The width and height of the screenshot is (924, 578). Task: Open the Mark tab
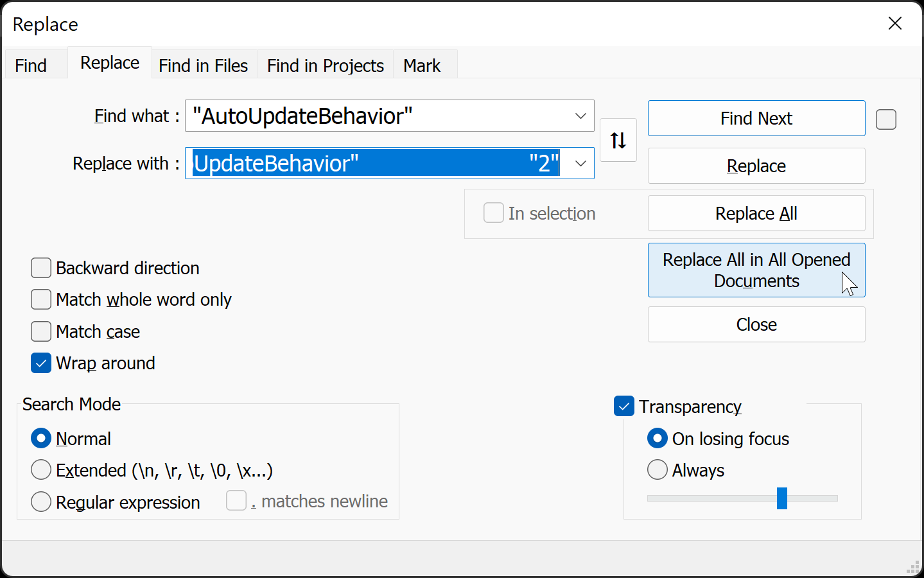point(422,66)
